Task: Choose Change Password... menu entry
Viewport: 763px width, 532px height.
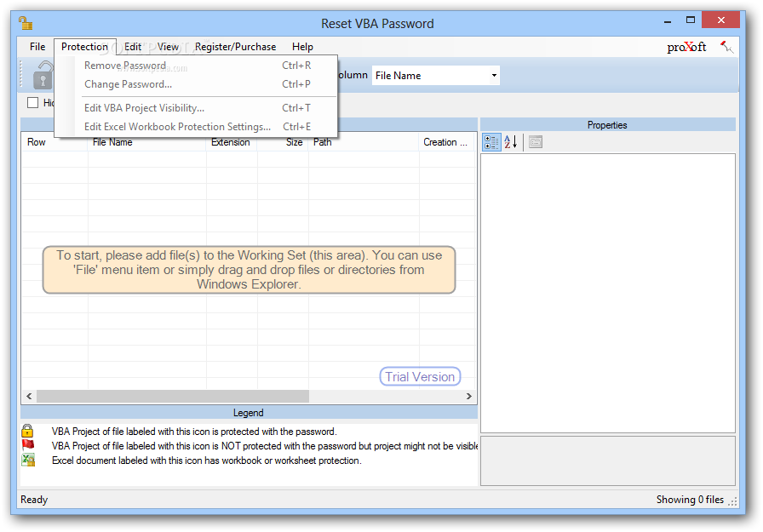Action: pos(196,84)
